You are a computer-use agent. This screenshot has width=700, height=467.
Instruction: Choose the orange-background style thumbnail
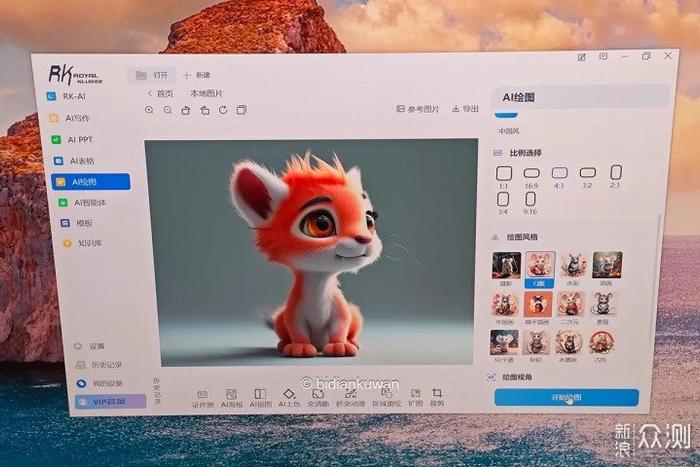click(538, 308)
